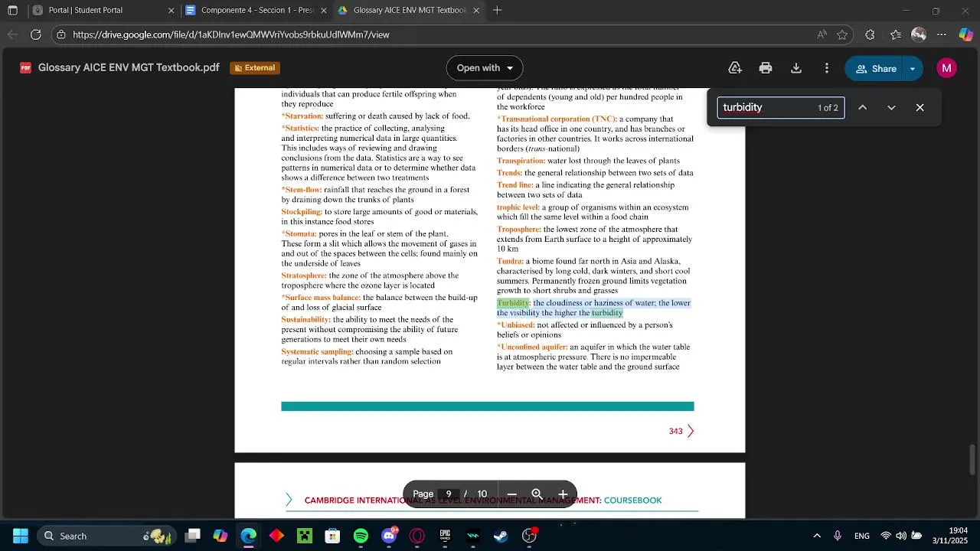Open a new browser tab
This screenshot has width=980, height=551.
point(498,11)
